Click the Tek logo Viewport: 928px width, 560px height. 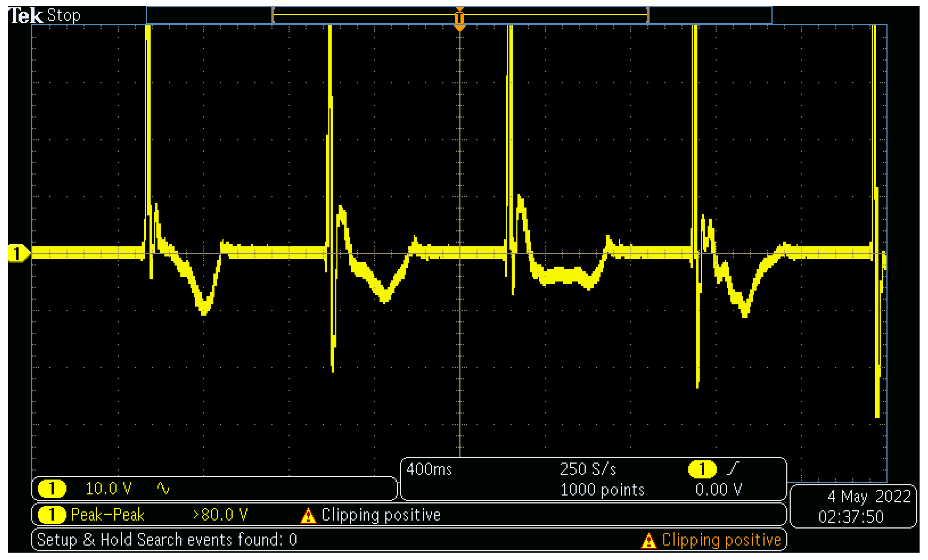(x=26, y=16)
